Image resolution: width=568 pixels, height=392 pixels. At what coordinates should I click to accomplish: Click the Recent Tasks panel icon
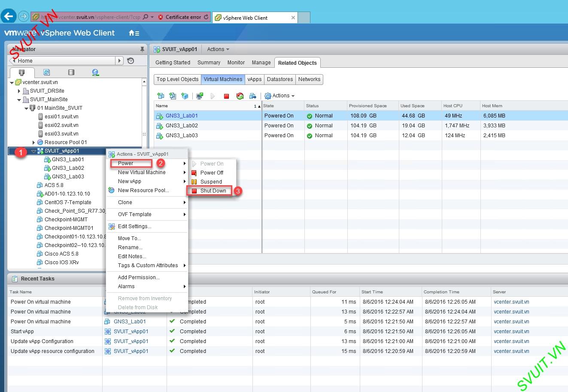coord(15,279)
